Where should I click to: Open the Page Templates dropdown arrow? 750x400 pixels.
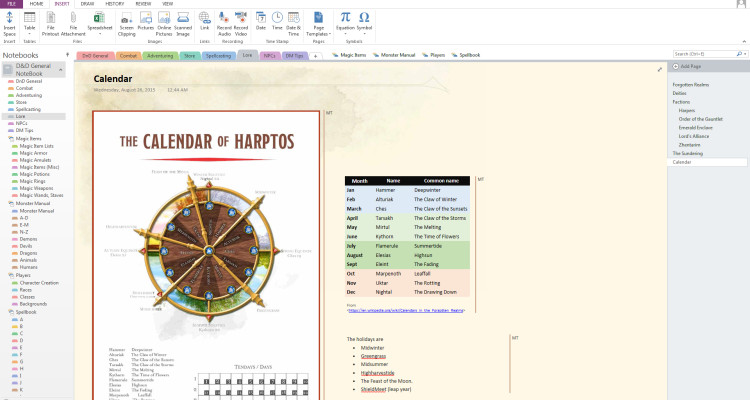click(x=330, y=34)
